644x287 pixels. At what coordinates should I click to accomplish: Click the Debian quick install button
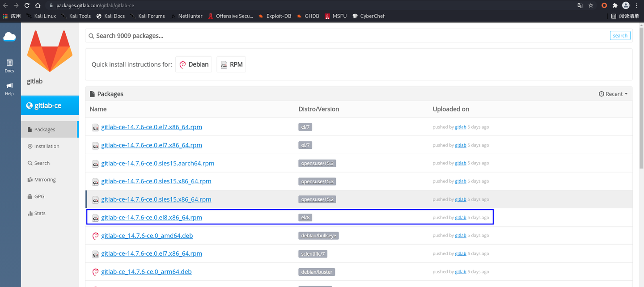pos(193,64)
